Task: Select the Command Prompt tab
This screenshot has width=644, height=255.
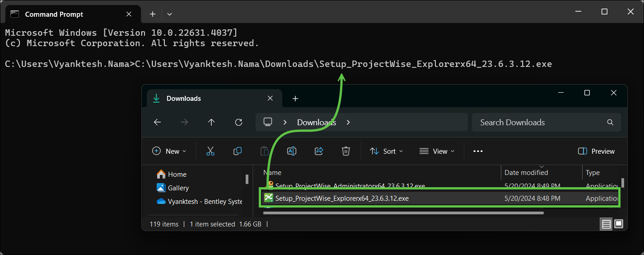Action: (72, 14)
